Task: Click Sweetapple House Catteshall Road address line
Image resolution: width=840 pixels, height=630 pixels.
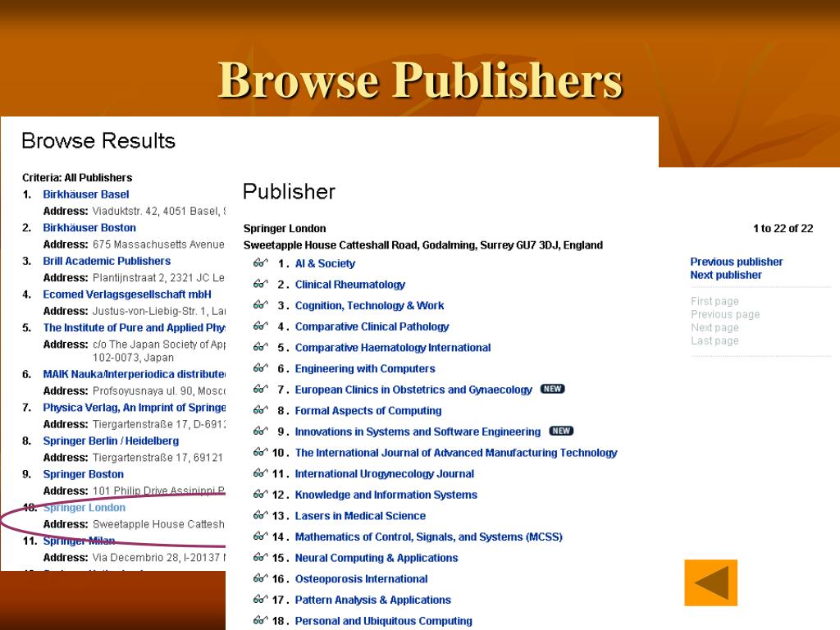Action: coord(422,244)
